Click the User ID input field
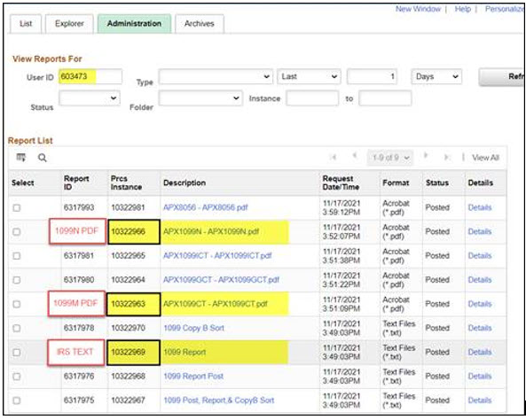Screen dimensions: 526x420 [x=90, y=76]
